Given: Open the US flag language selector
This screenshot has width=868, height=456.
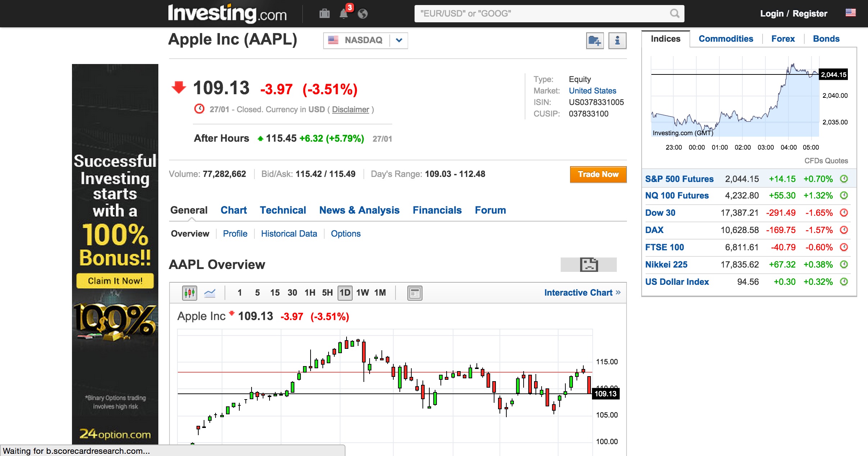Looking at the screenshot, I should click(850, 13).
